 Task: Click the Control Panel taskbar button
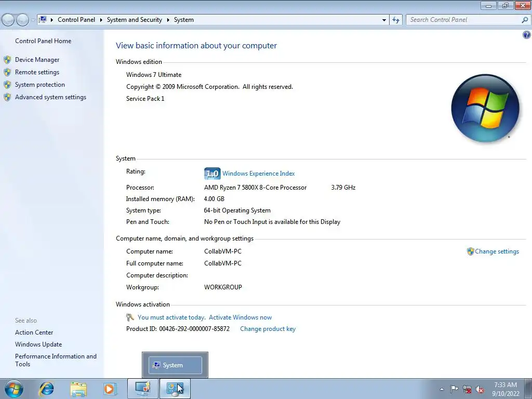click(175, 389)
